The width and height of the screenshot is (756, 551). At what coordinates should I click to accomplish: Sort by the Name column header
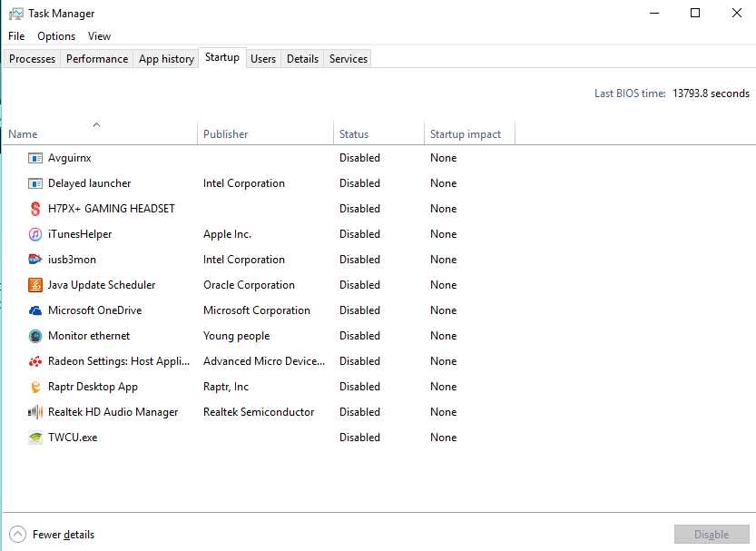[x=100, y=134]
